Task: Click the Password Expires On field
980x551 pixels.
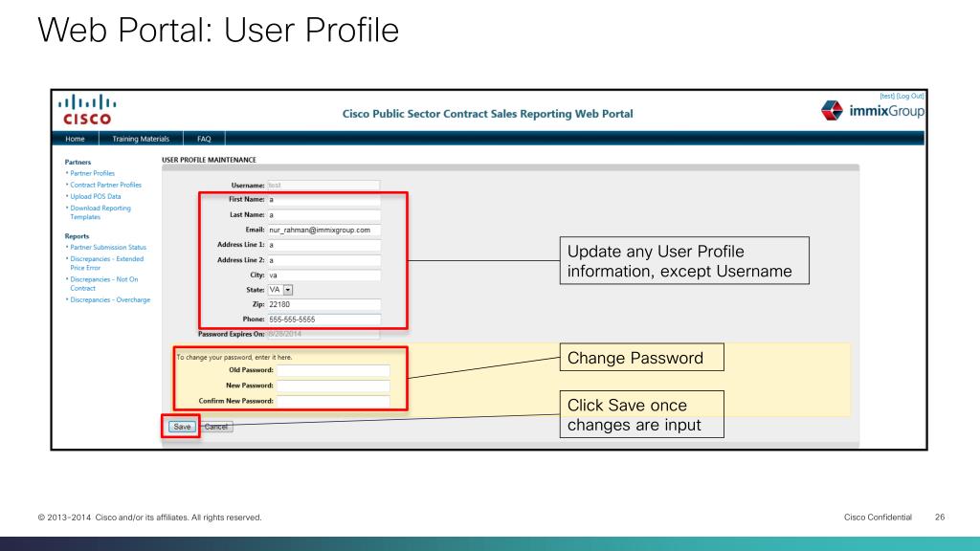Action: coord(323,334)
